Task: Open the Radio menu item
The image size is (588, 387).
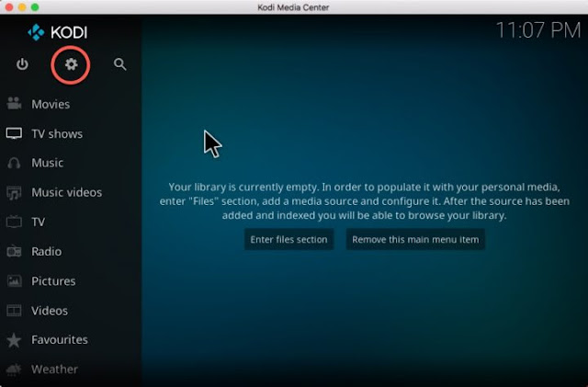Action: (47, 252)
